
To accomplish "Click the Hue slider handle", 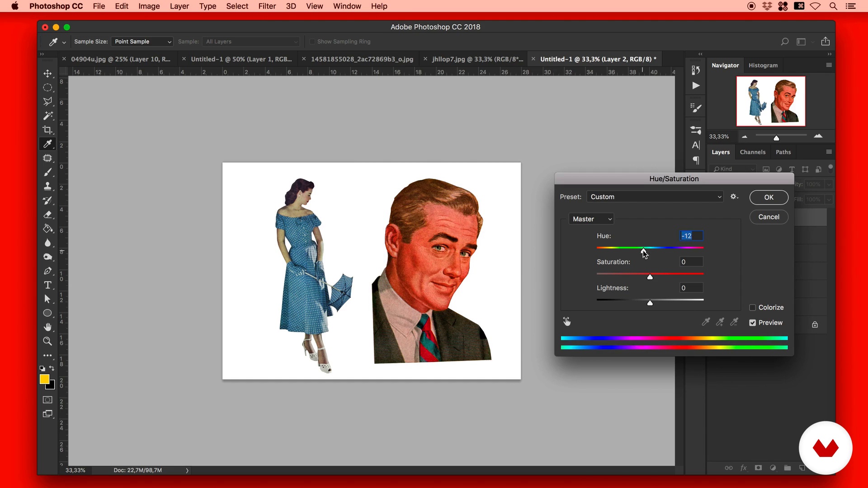I will pos(643,251).
